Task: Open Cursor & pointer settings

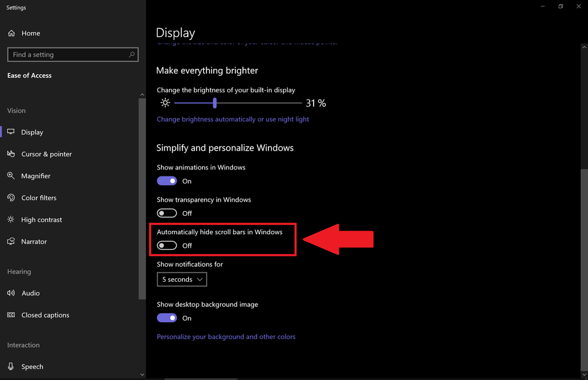Action: pos(46,154)
